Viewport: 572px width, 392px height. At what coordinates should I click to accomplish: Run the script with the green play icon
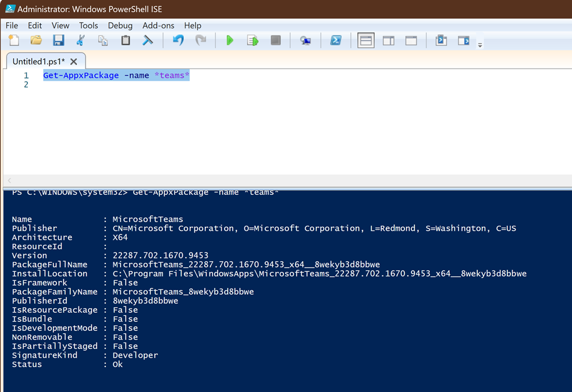click(230, 40)
